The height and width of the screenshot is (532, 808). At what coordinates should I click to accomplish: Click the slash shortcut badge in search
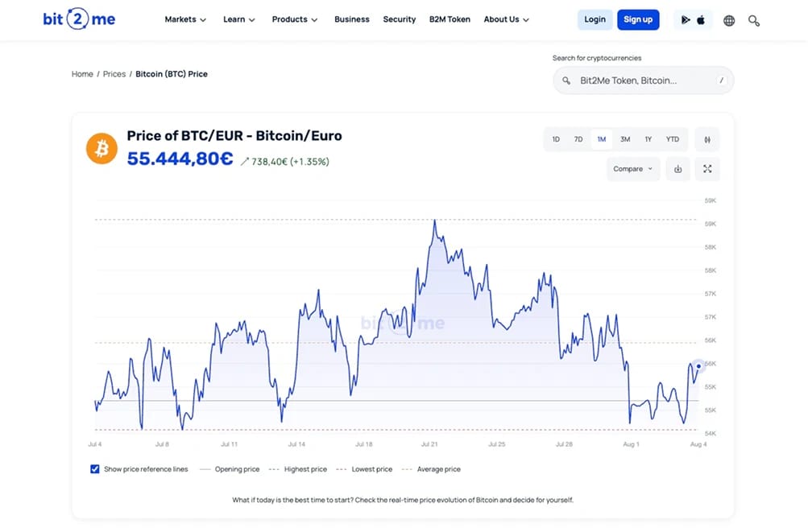click(x=722, y=80)
